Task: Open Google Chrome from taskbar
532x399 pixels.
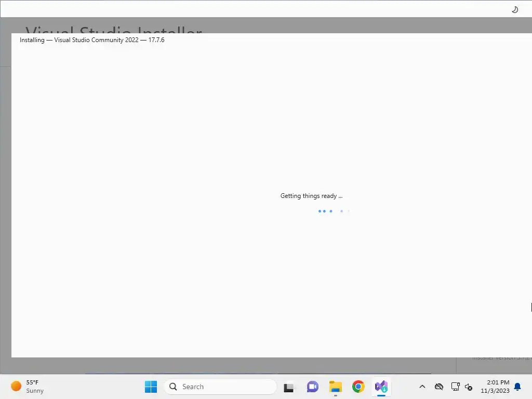Action: pyautogui.click(x=358, y=387)
